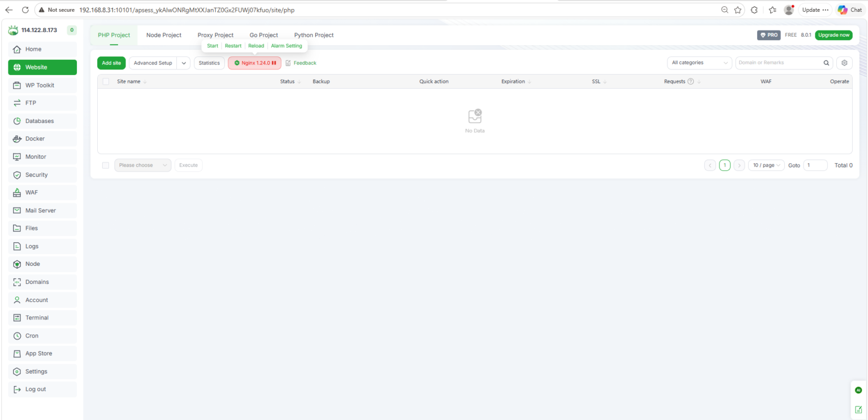
Task: Open the floating feedback note icon
Action: [x=858, y=409]
